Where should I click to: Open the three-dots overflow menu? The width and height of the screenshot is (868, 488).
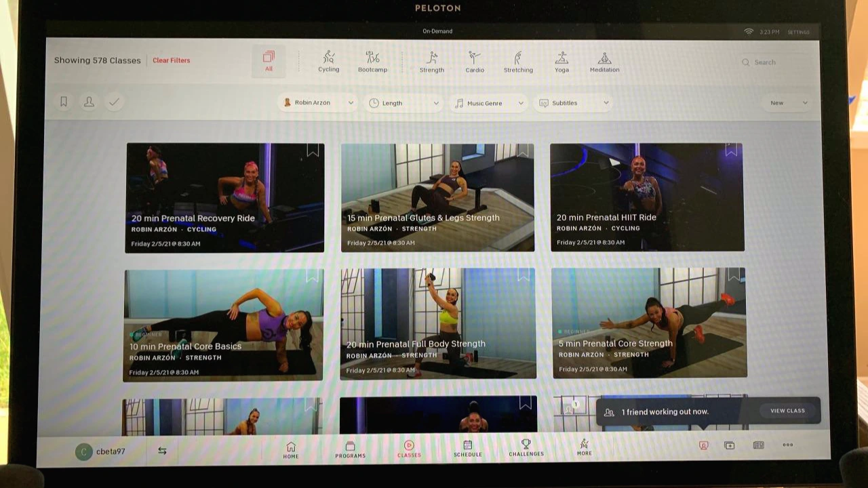(x=788, y=445)
